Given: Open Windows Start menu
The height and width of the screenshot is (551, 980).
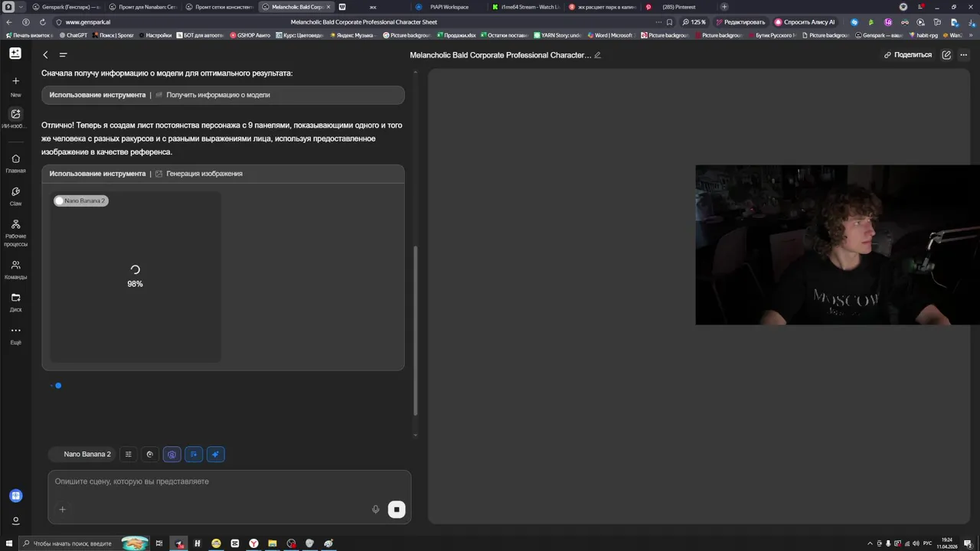Looking at the screenshot, I should coord(9,543).
